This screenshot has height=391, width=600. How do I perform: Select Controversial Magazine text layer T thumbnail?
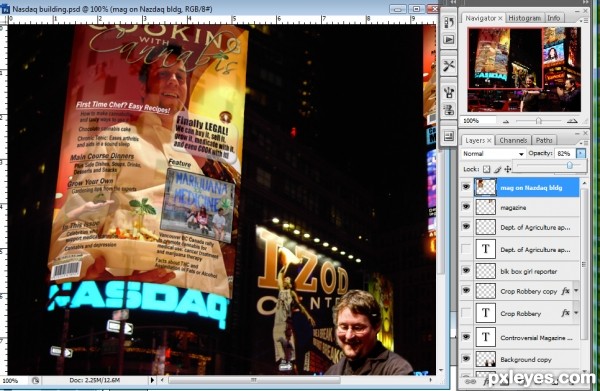tap(486, 337)
